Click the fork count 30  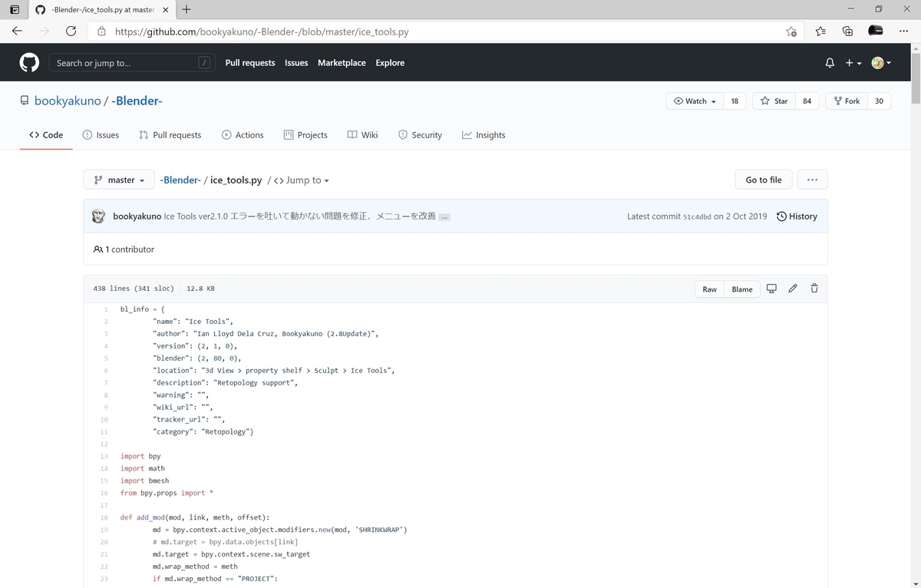click(879, 101)
